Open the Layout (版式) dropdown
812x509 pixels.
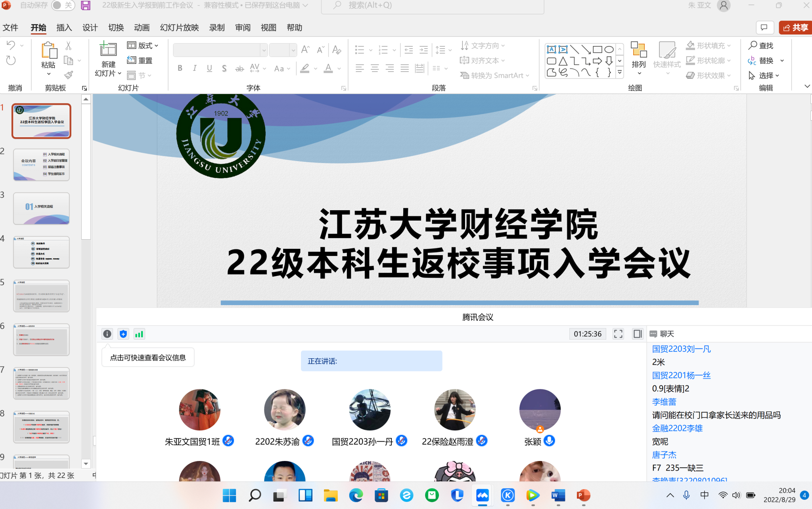click(x=143, y=46)
